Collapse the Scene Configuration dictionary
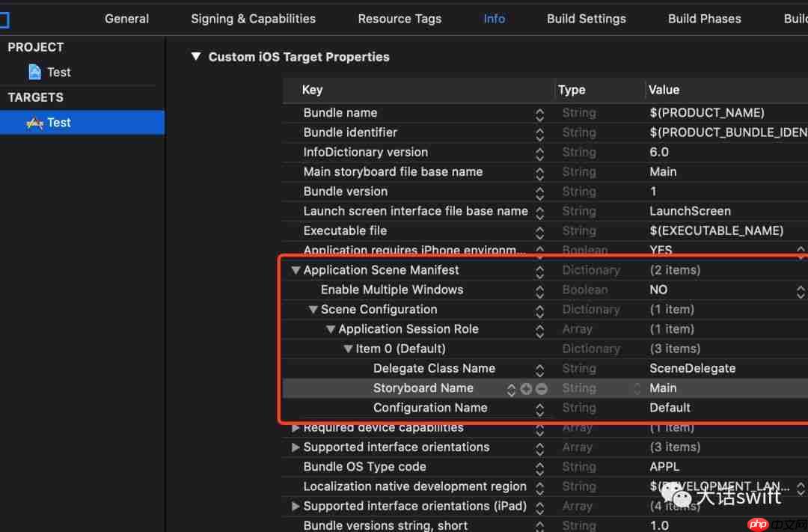Image resolution: width=808 pixels, height=532 pixels. point(313,310)
